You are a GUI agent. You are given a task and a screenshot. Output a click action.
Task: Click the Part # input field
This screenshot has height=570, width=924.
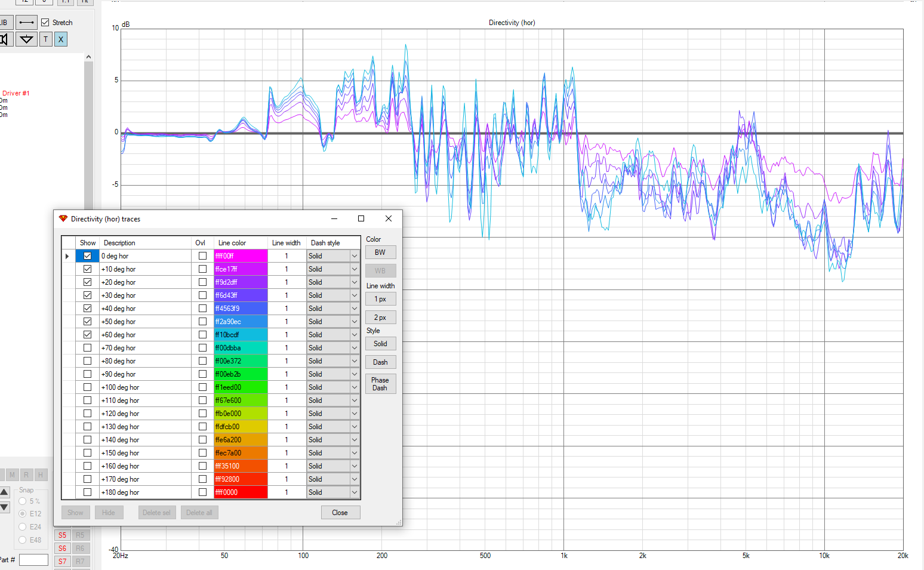tap(33, 560)
